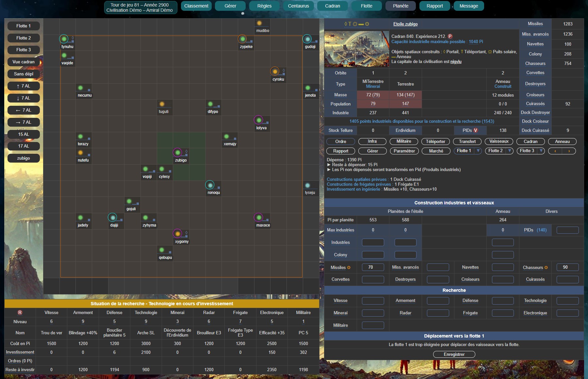Image resolution: width=588 pixels, height=379 pixels.
Task: Click the lotyva star on the map
Action: 259,120
